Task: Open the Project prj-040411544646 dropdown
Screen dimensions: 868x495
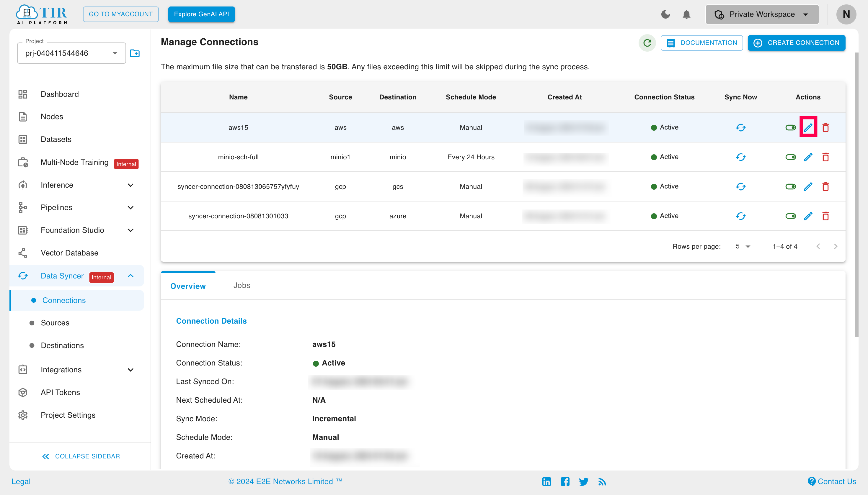Action: tap(71, 53)
